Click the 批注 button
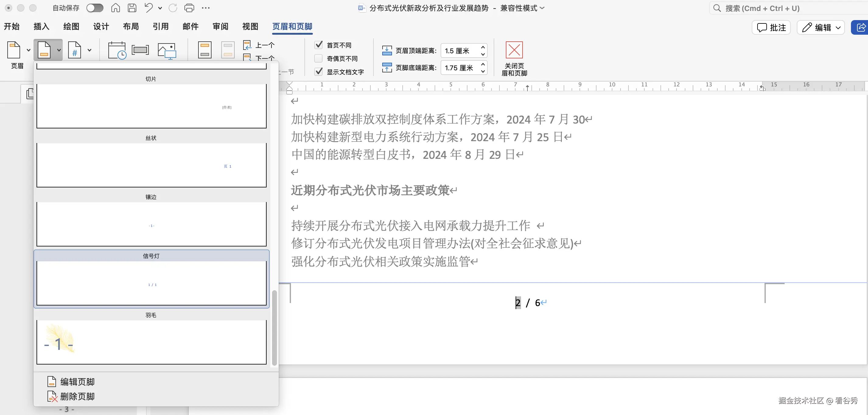This screenshot has width=868, height=415. [x=771, y=27]
